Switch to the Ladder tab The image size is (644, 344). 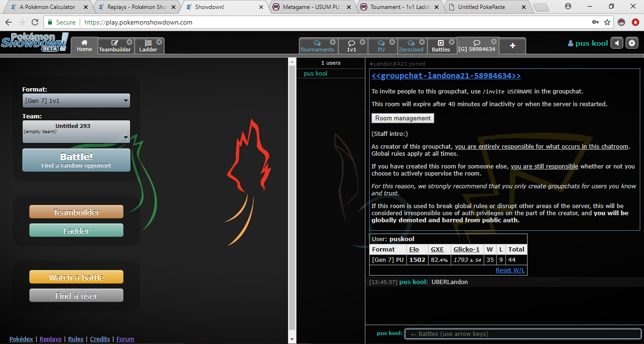pyautogui.click(x=148, y=46)
